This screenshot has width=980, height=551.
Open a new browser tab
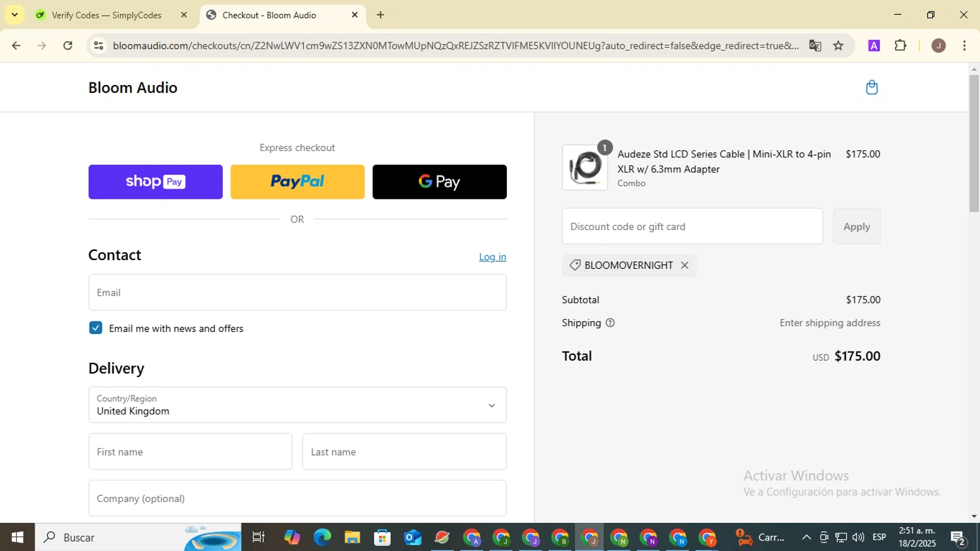tap(380, 15)
